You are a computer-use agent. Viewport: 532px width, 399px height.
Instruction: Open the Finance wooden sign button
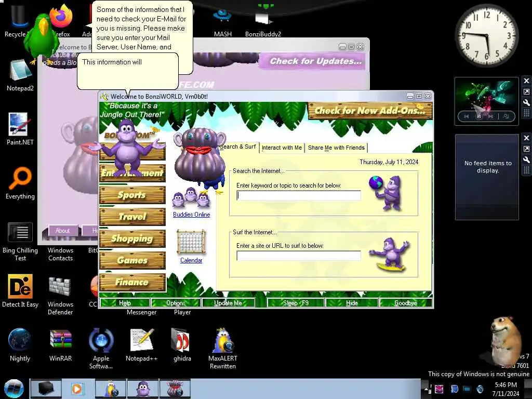(132, 282)
